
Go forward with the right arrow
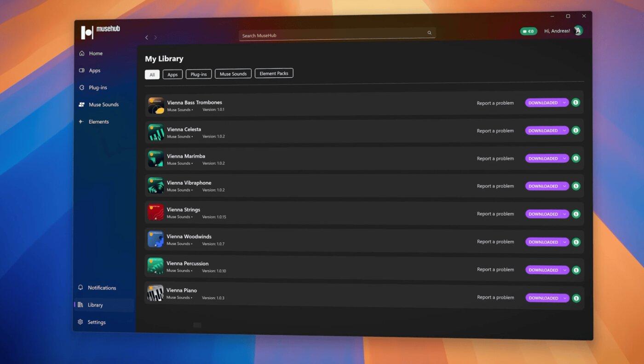[155, 37]
